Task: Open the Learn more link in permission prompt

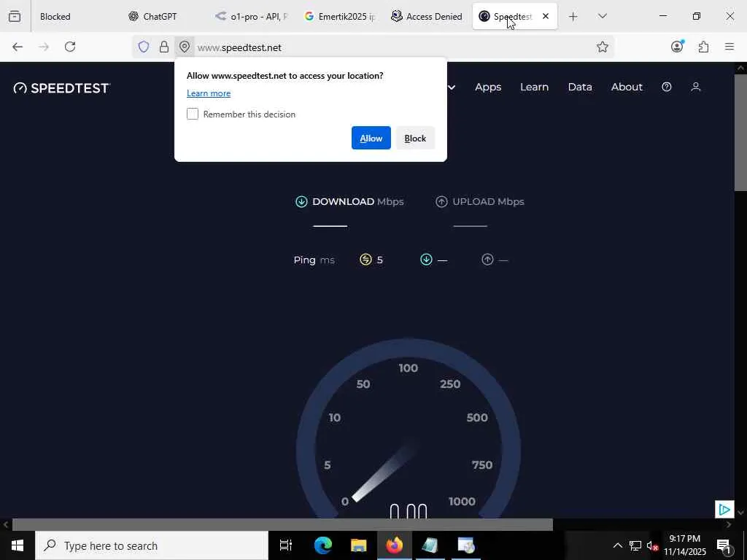Action: tap(209, 93)
